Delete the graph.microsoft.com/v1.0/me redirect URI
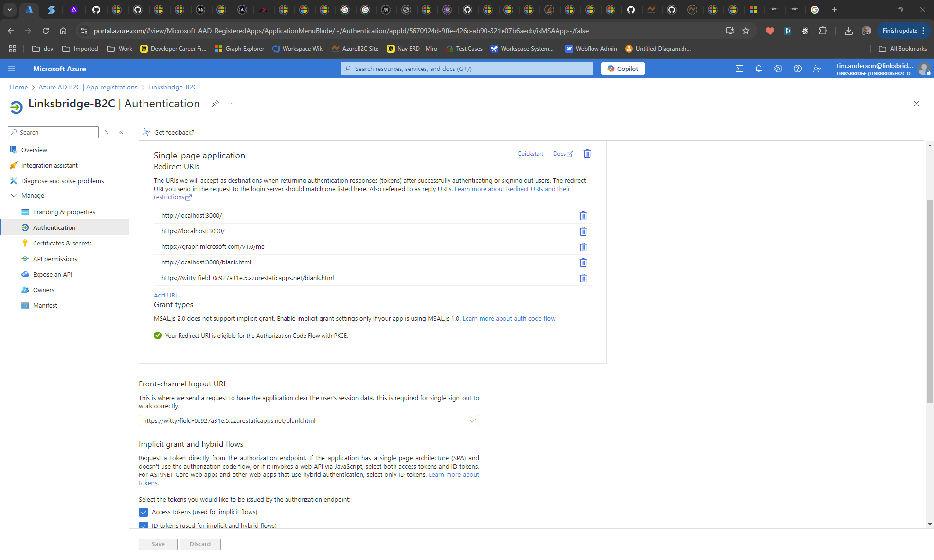The image size is (934, 560). [583, 247]
